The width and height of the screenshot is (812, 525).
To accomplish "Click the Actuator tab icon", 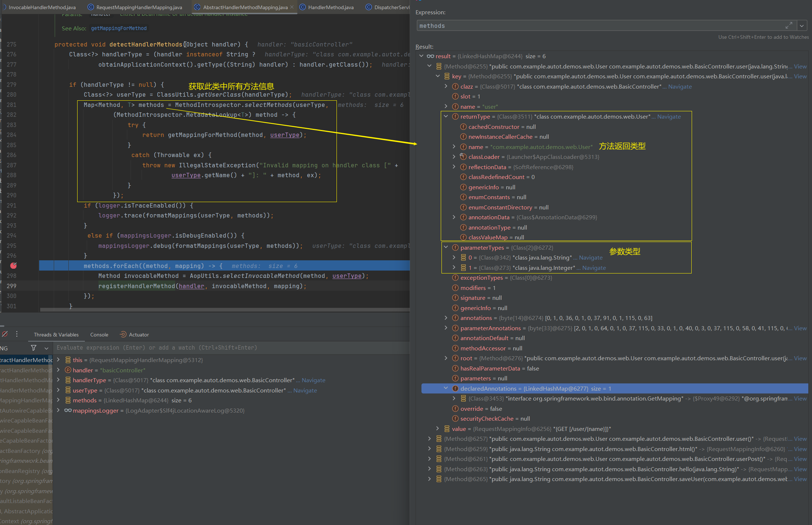I will [123, 335].
